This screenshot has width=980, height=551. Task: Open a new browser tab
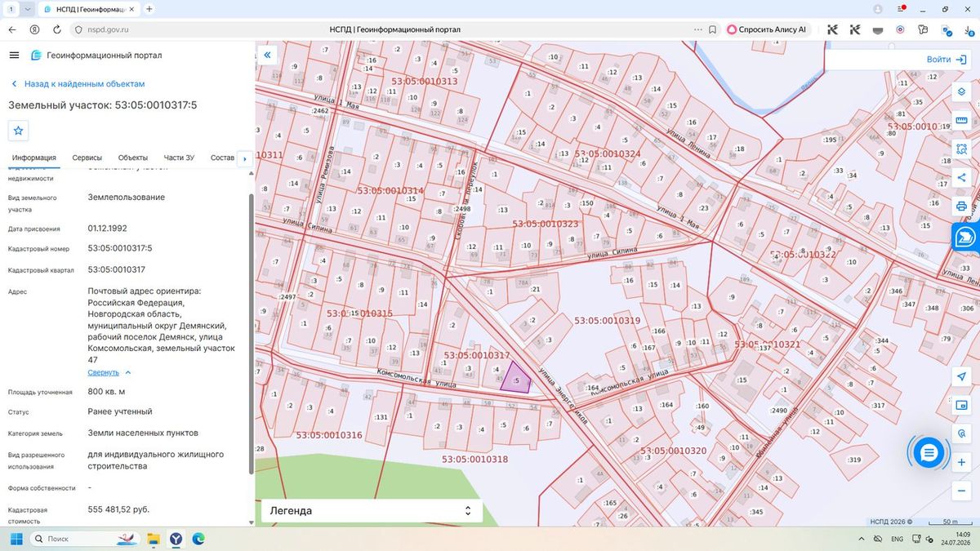(x=149, y=9)
